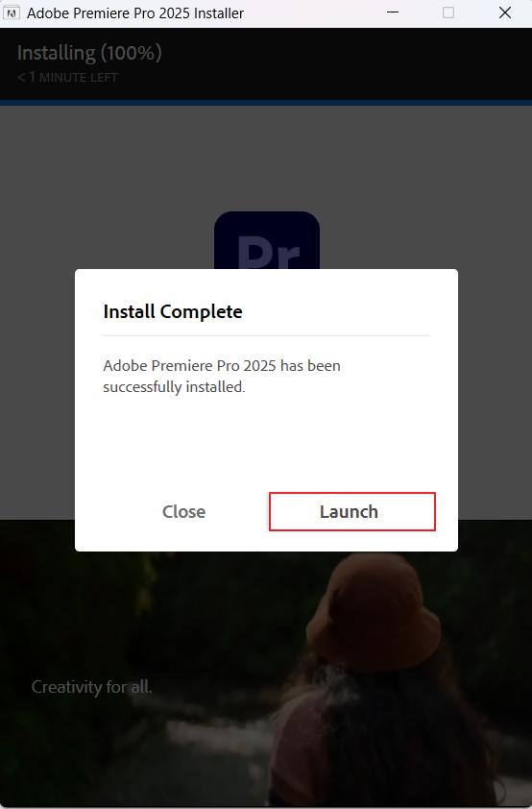Click the grayed-out maximize window button
Viewport: 532px width, 809px height.
coord(448,12)
